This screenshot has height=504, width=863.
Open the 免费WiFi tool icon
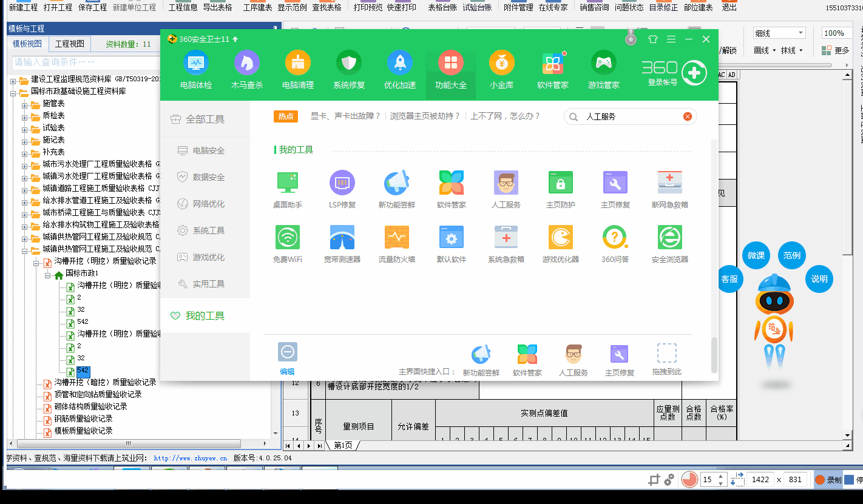coord(287,238)
